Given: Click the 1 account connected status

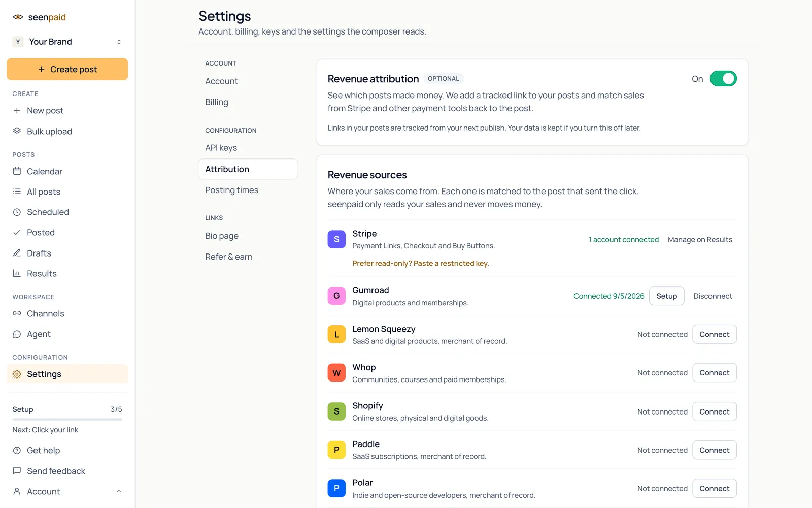Looking at the screenshot, I should click(x=624, y=240).
